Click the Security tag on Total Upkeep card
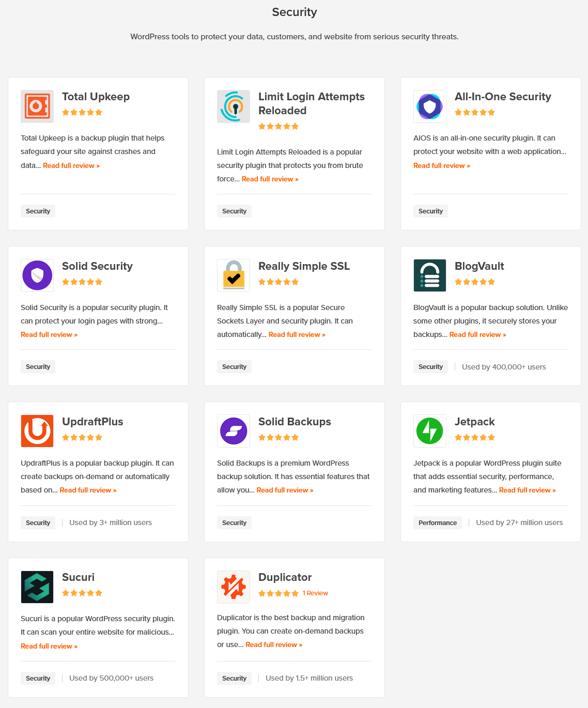 38,211
